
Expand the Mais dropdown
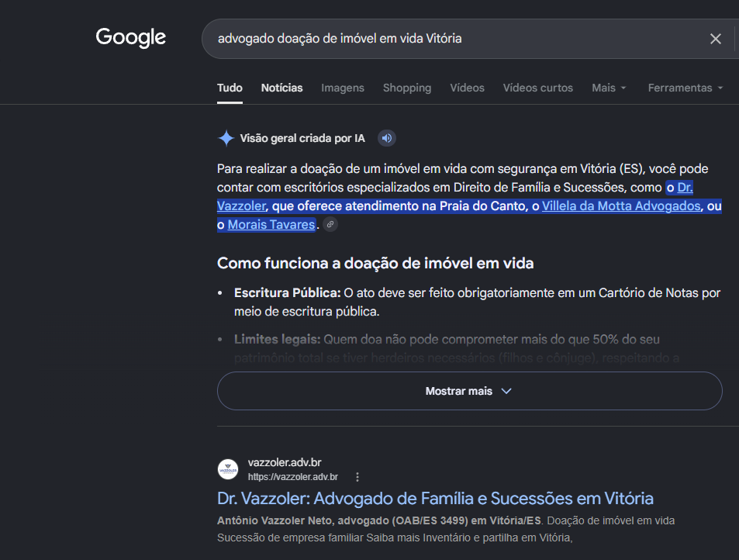(609, 88)
